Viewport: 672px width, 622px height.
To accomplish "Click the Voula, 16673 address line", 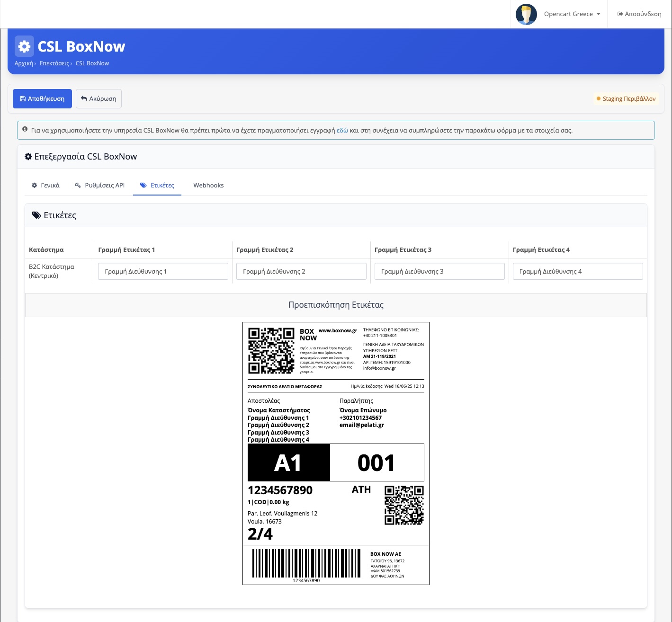I will coord(265,522).
